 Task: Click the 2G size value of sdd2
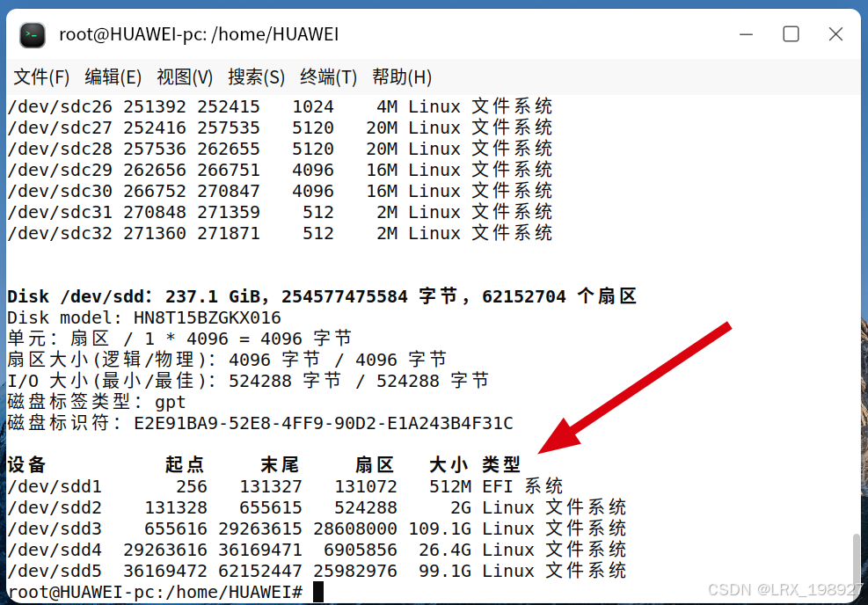coord(461,507)
